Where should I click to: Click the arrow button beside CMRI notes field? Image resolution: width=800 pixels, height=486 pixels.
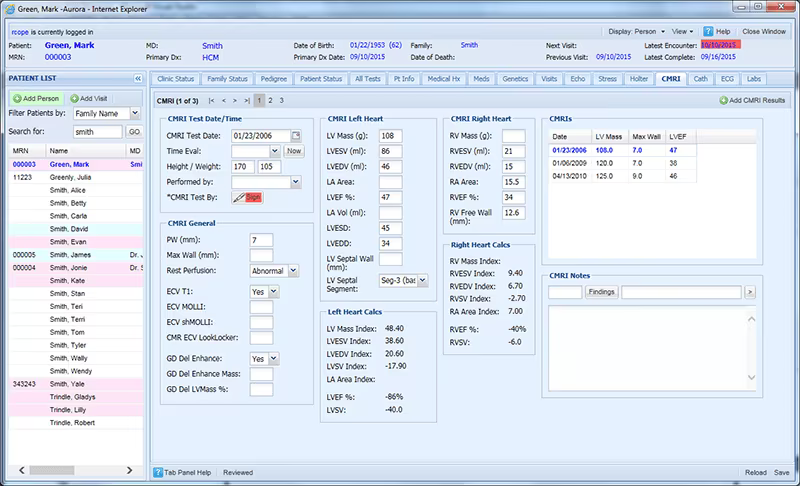point(749,292)
